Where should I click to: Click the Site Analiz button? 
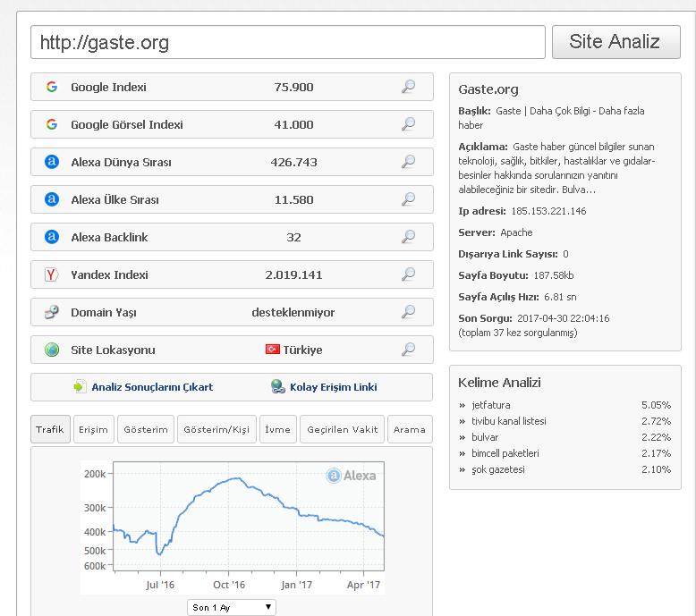(616, 42)
